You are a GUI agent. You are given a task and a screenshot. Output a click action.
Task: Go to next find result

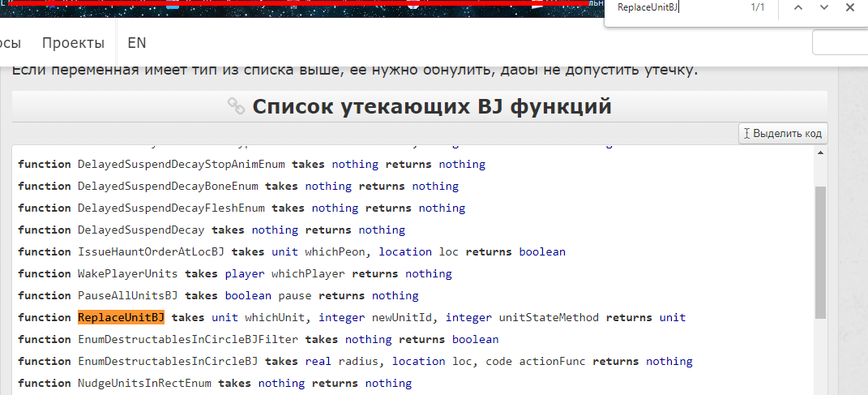click(824, 8)
